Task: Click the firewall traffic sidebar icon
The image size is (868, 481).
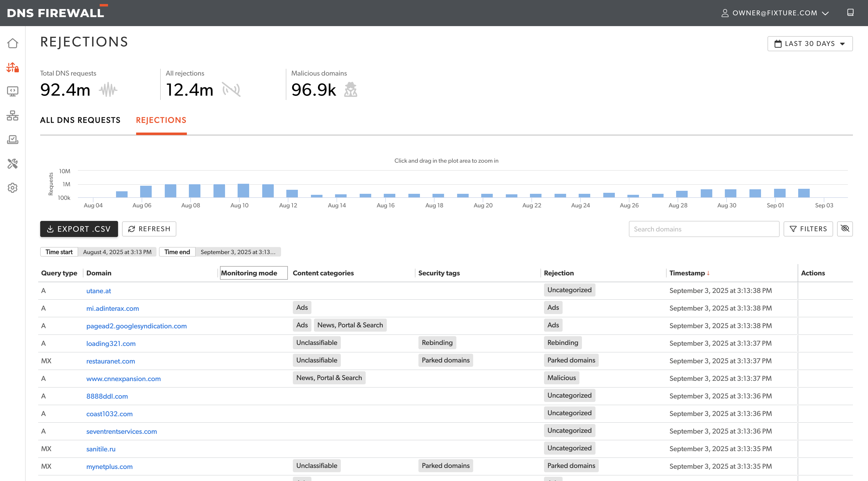Action: (13, 67)
